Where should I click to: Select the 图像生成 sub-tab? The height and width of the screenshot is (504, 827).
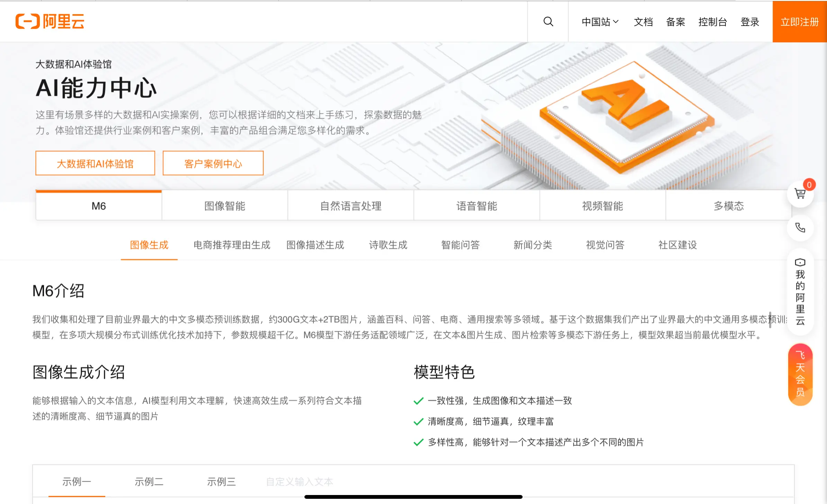(149, 245)
